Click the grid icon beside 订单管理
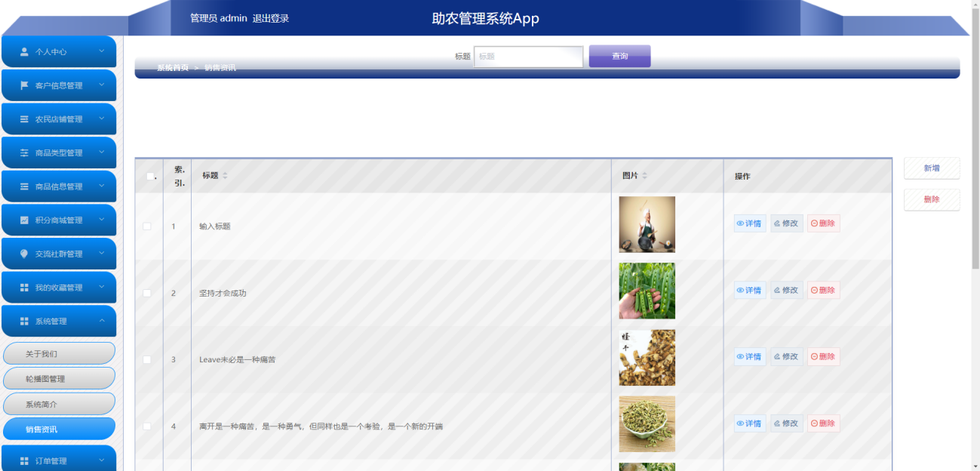Screen dimensions: 980x471 point(24,460)
